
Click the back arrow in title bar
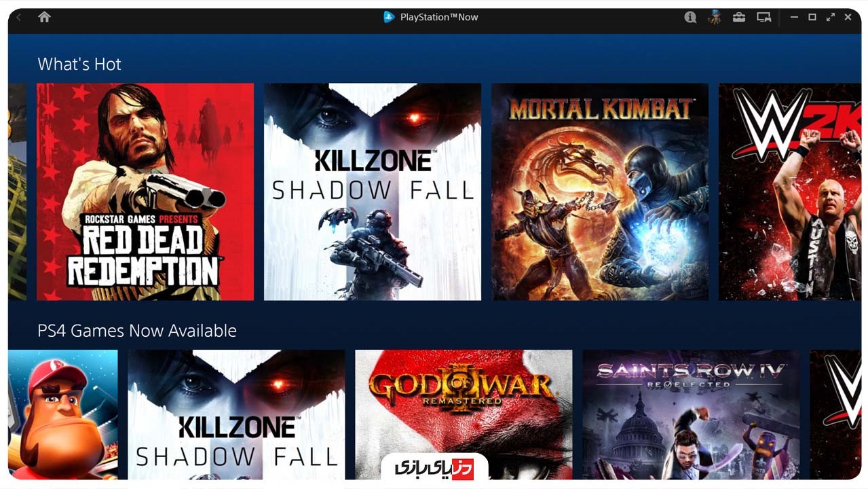pyautogui.click(x=19, y=17)
